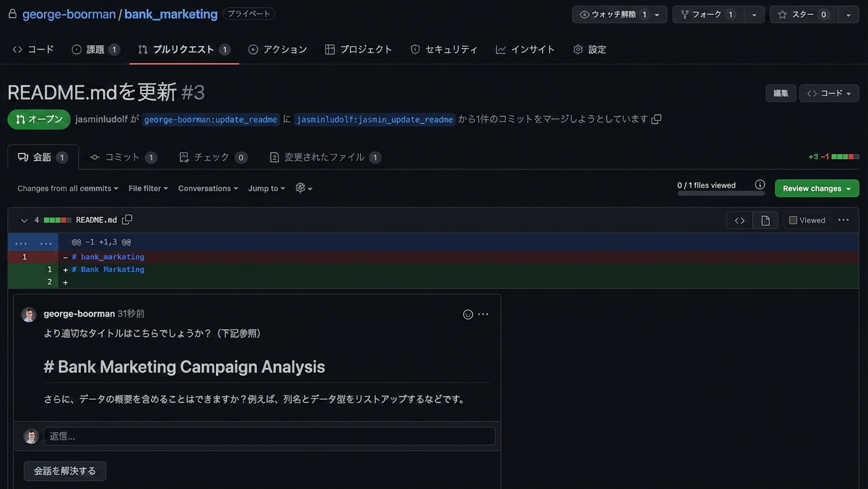
Task: Open the george-boorman:update_readme branch link
Action: tap(211, 119)
